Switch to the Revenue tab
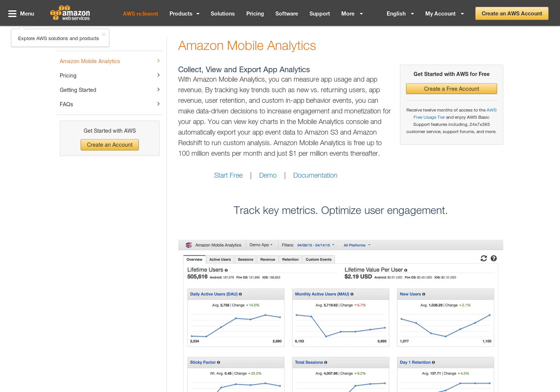The width and height of the screenshot is (560, 392). (268, 259)
